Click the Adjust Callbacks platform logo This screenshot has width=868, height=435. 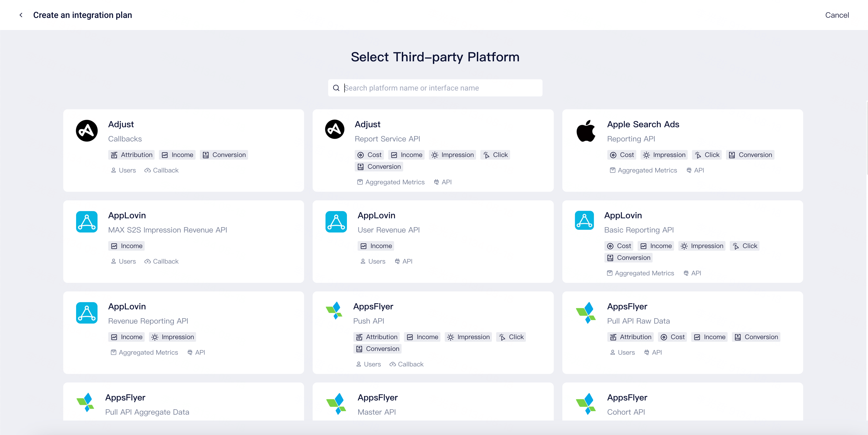pos(87,131)
